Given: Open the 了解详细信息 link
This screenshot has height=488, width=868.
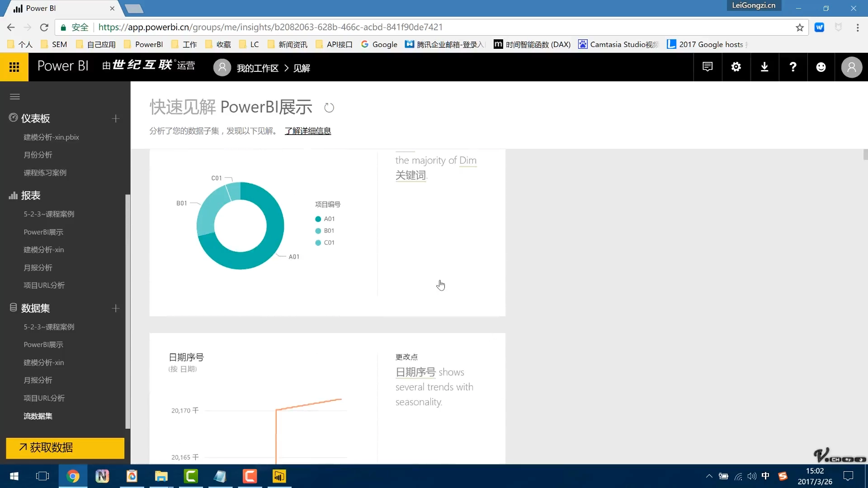Looking at the screenshot, I should tap(307, 131).
